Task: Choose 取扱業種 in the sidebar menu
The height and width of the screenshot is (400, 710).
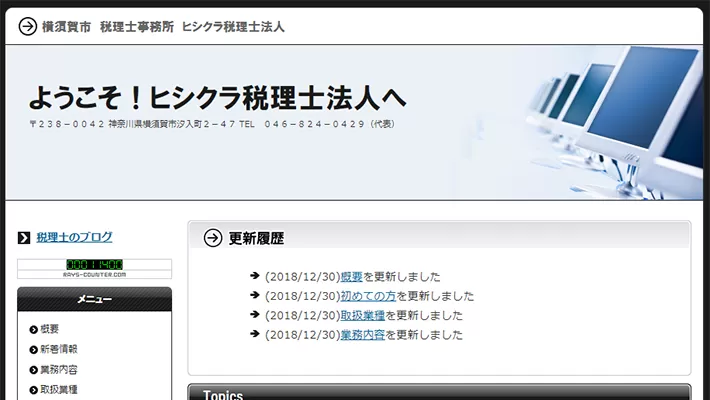Action: 58,389
